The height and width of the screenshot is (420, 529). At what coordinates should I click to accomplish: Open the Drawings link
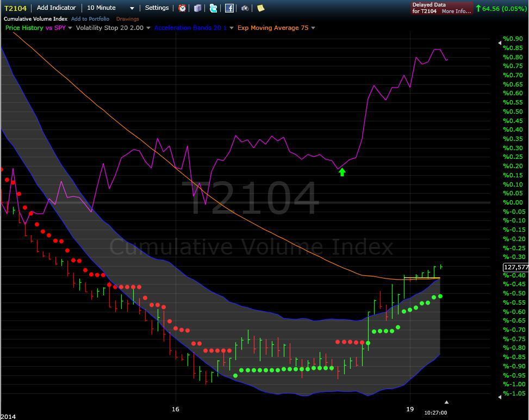click(x=128, y=19)
